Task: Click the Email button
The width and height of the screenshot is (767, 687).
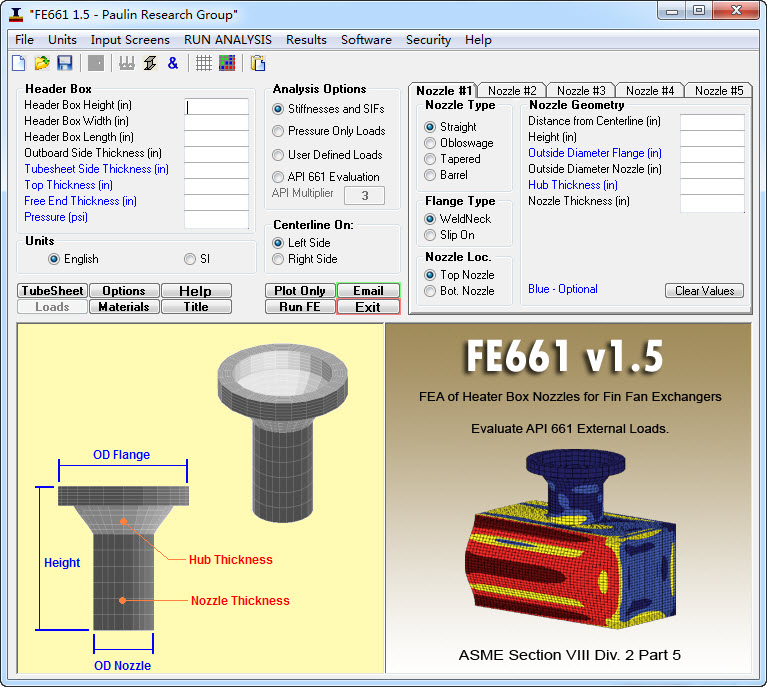Action: (x=368, y=291)
